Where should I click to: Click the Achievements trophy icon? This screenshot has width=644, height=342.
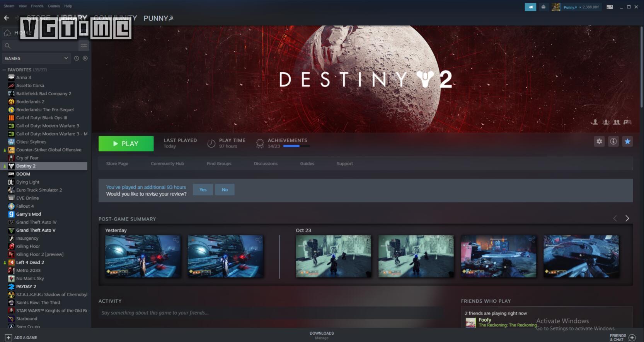tap(260, 144)
